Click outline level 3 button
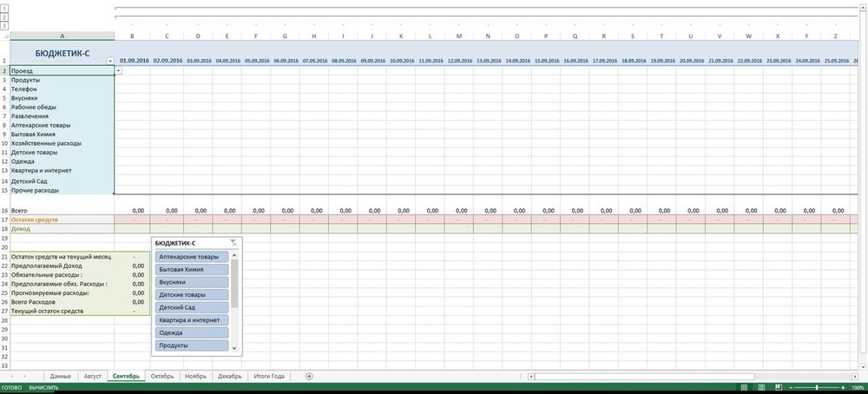Screen dimensions: 868x394 click(3, 26)
